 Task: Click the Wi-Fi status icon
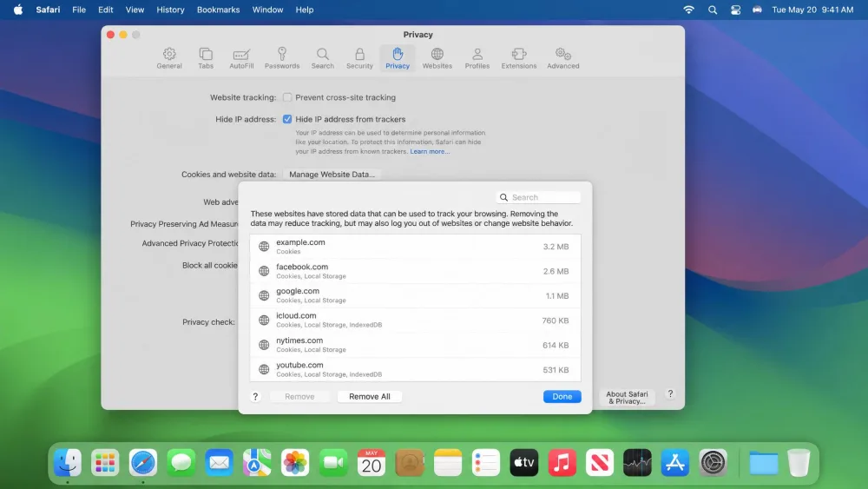click(x=688, y=10)
